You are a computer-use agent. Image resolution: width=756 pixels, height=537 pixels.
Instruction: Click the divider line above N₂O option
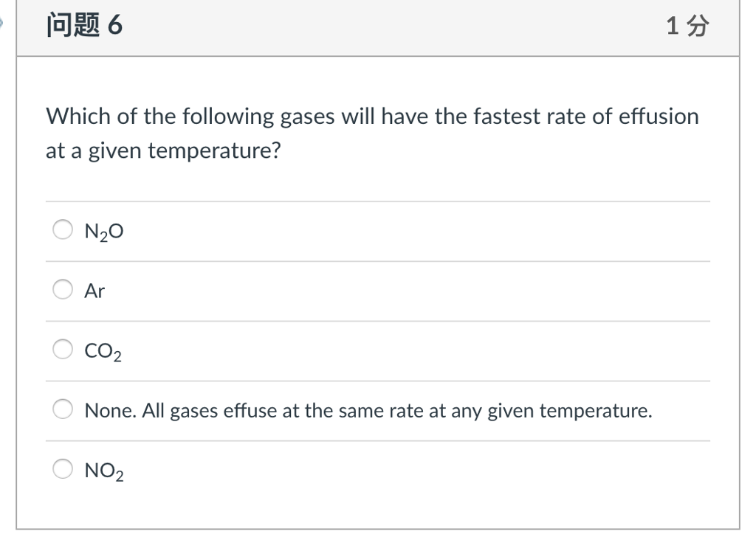point(377,200)
